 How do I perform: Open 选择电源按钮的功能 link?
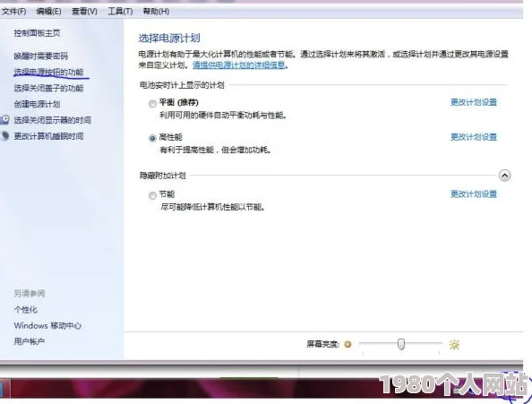(x=48, y=72)
